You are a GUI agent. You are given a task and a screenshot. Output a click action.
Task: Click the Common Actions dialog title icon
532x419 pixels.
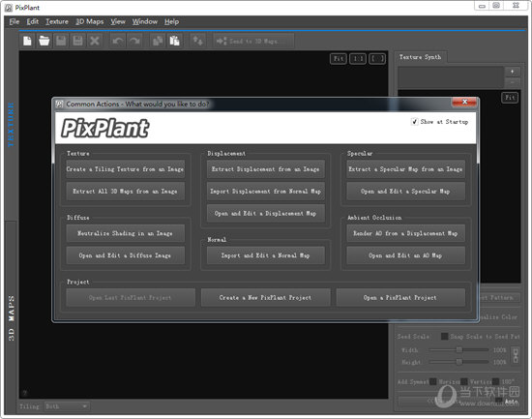pyautogui.click(x=60, y=104)
